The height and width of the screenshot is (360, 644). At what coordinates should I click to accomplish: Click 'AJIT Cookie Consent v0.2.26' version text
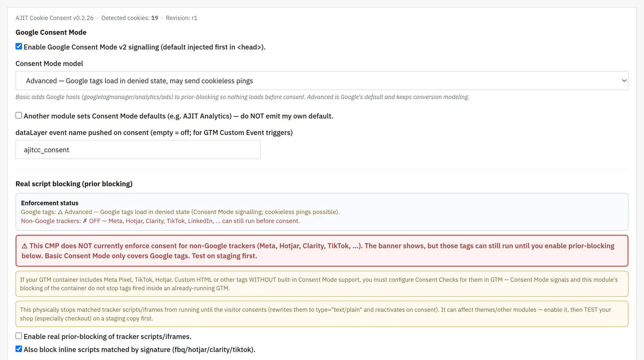(54, 18)
